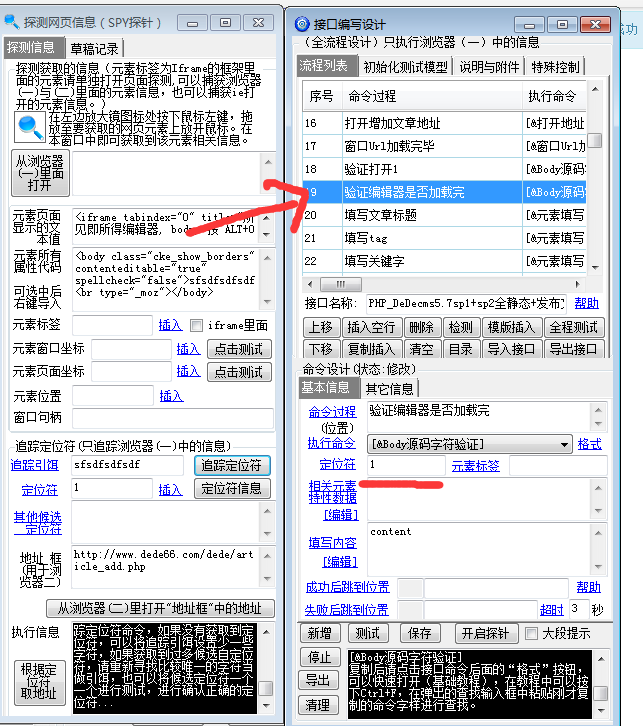
Task: Click the 复制插入 button
Action: click(x=371, y=349)
